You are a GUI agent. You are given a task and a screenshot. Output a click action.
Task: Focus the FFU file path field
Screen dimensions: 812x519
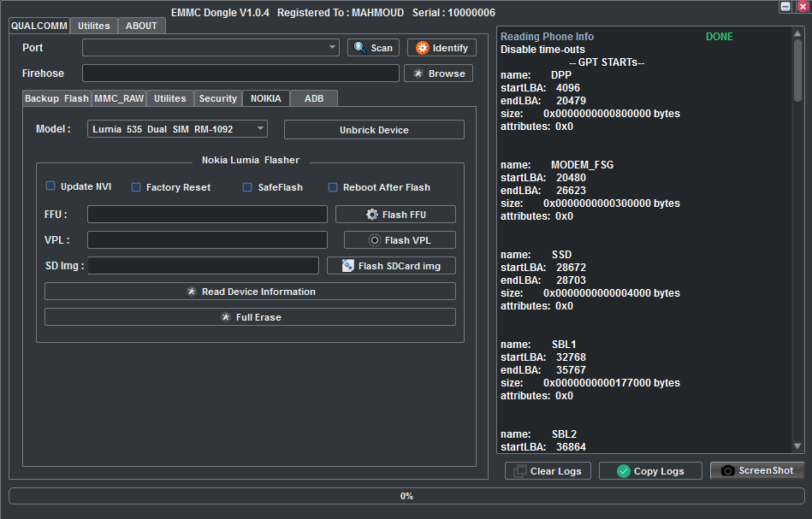pyautogui.click(x=207, y=215)
